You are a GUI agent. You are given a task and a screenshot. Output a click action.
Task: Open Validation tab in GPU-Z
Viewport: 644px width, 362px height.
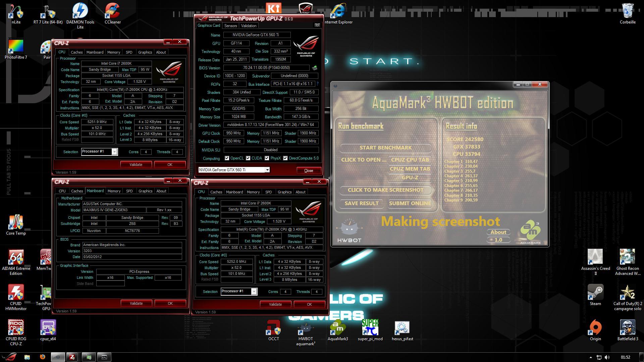click(x=249, y=26)
